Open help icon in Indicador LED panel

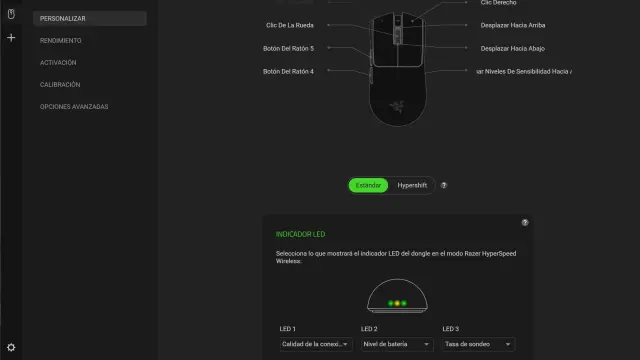(525, 222)
